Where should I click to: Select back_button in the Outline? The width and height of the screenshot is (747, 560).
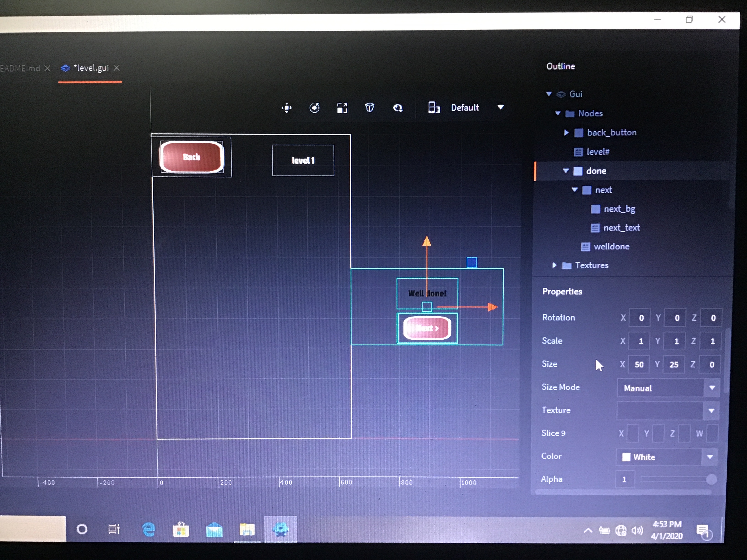(x=612, y=133)
